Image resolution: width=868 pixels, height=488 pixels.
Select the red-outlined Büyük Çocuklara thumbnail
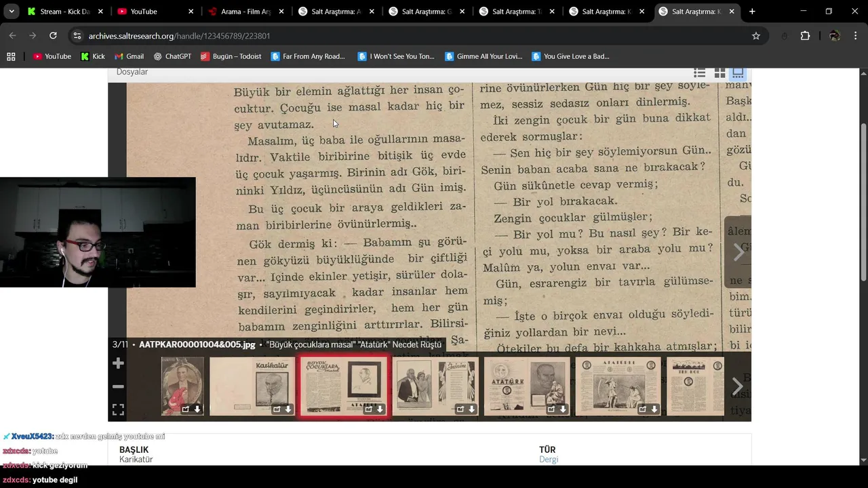click(344, 386)
